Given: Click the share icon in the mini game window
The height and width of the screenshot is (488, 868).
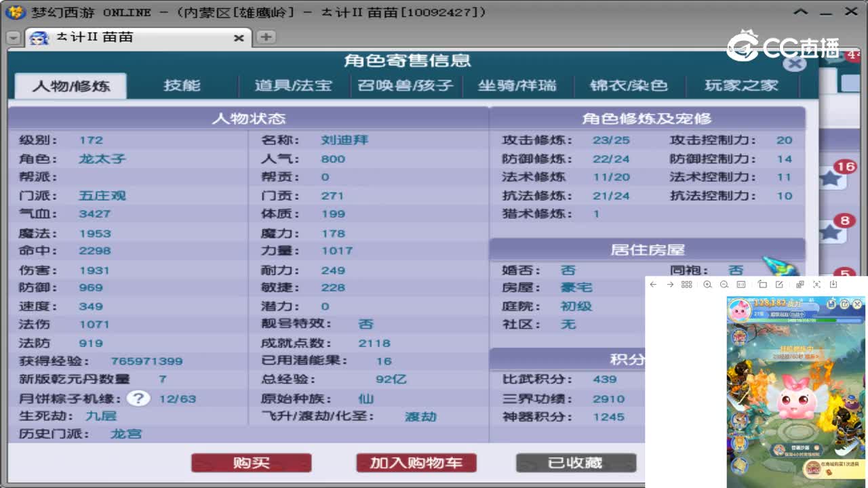Looking at the screenshot, I should pos(844,304).
